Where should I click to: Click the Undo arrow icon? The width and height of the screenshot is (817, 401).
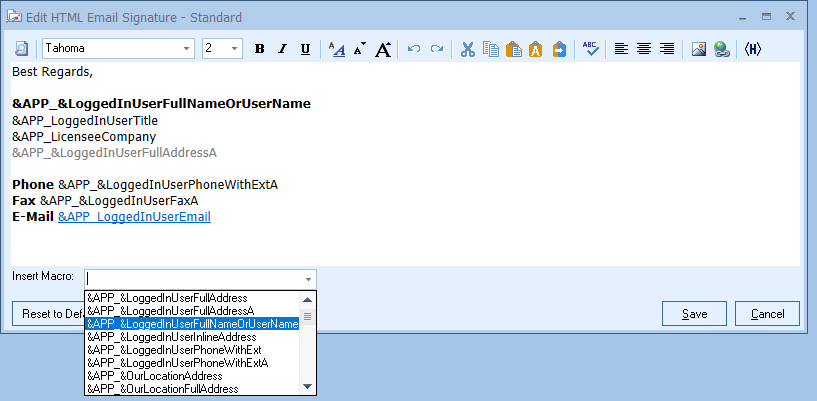414,49
